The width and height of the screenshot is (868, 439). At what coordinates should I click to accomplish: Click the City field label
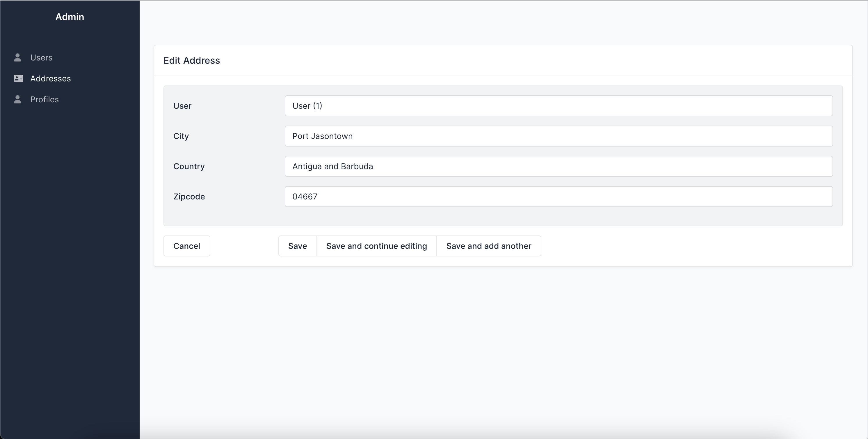(x=181, y=136)
